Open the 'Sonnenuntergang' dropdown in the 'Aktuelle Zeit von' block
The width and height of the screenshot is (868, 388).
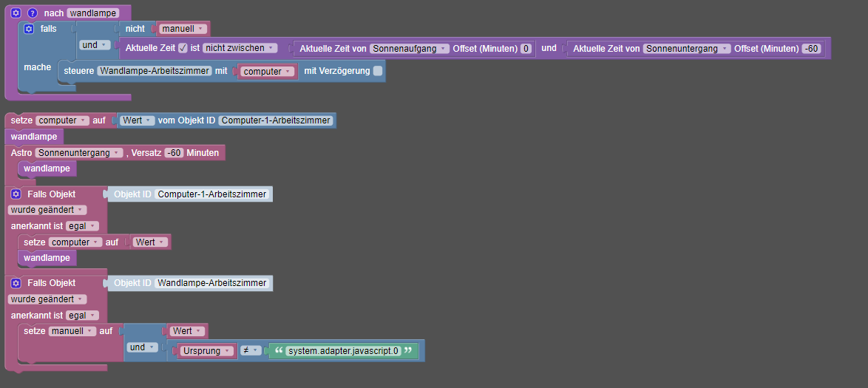point(687,49)
